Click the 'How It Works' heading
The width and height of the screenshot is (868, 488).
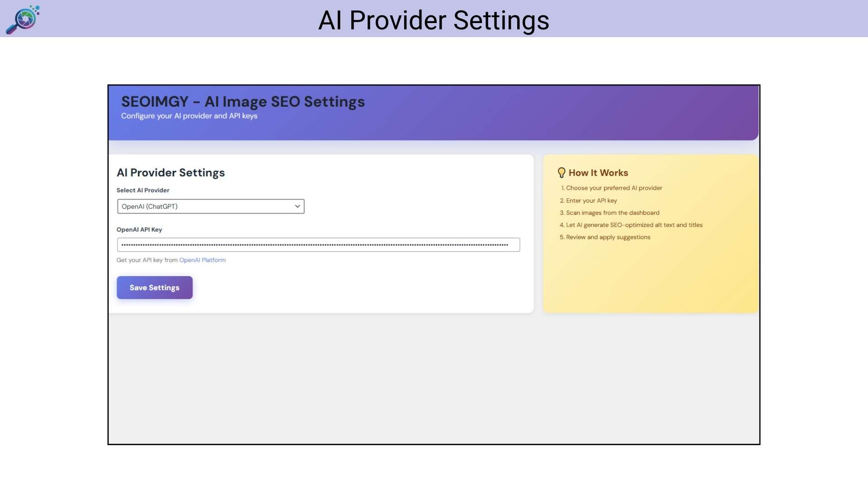pyautogui.click(x=598, y=173)
